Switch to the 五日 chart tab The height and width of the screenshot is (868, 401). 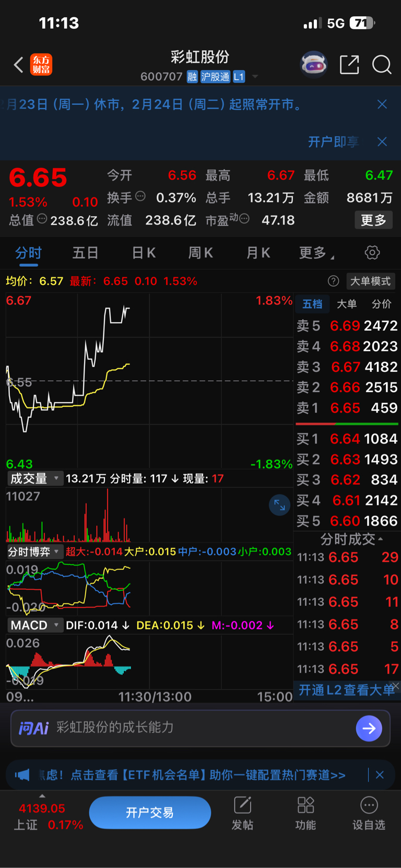pyautogui.click(x=86, y=253)
